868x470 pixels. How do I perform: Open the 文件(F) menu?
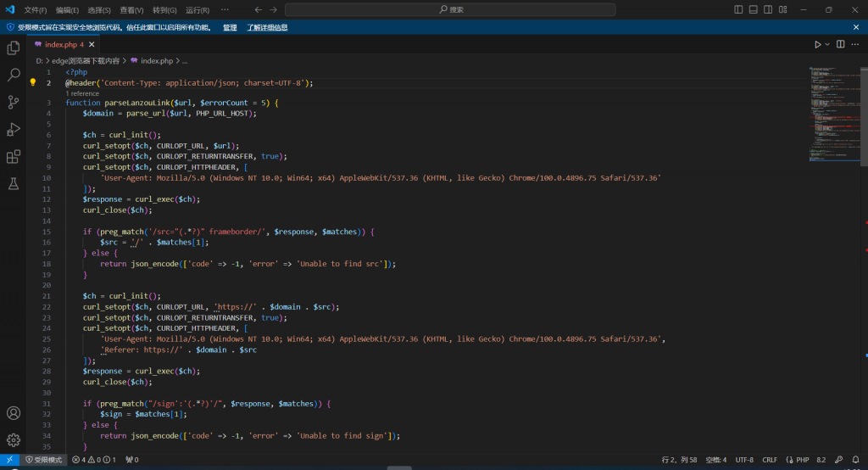tap(36, 10)
